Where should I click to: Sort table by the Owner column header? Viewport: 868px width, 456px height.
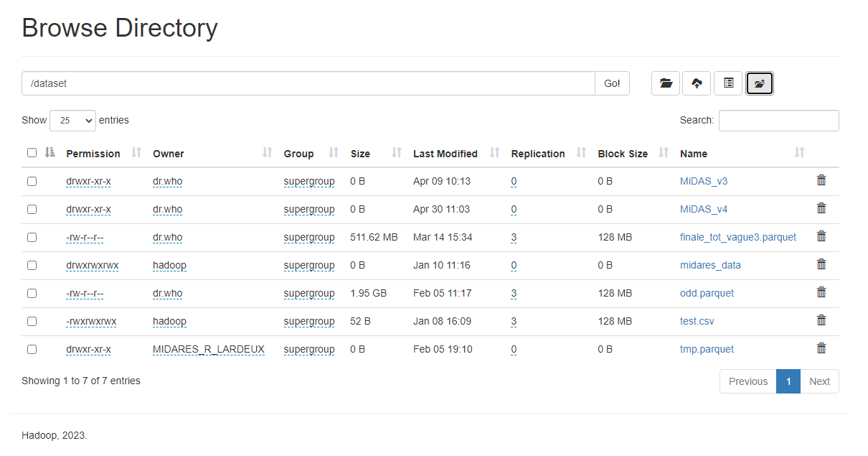[x=169, y=154]
